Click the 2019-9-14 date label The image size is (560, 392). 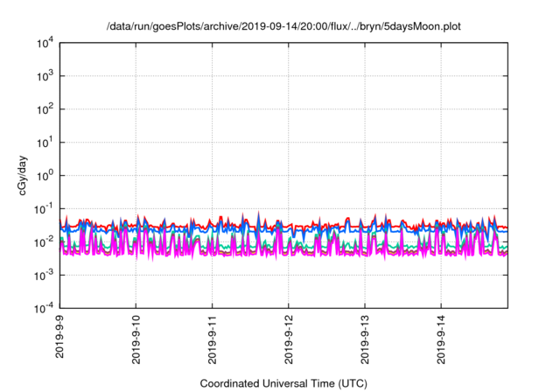click(441, 339)
